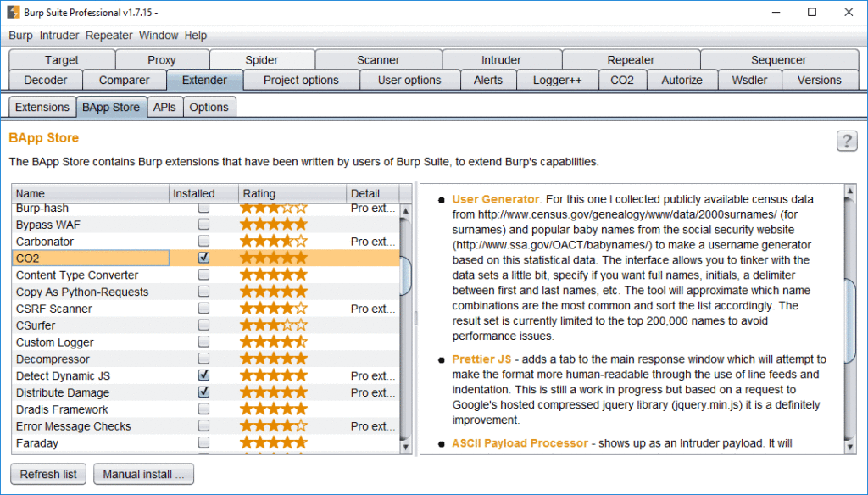Switch to the Extensions sub-tab
Screen dimensions: 868x495
42,107
